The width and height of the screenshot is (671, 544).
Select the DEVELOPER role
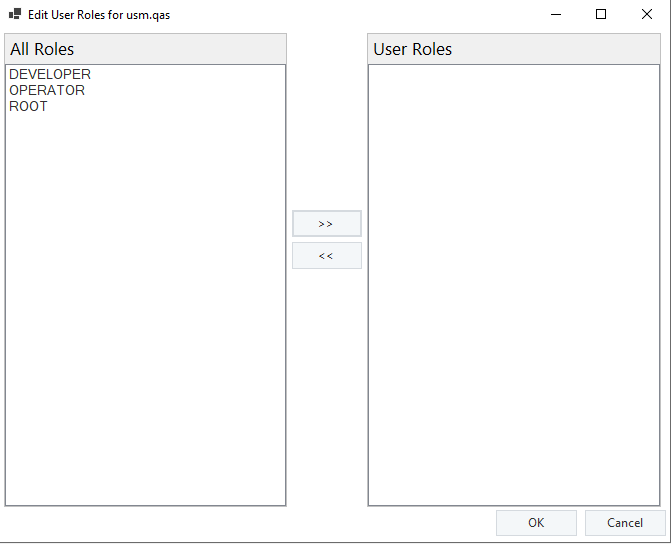point(50,74)
